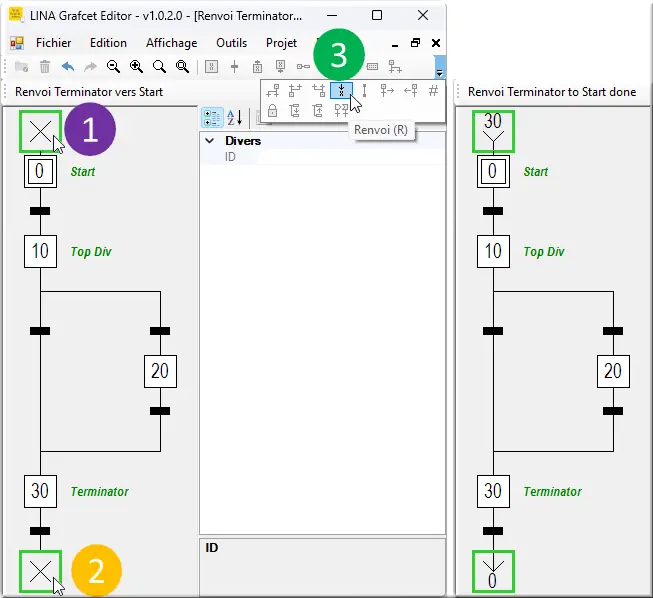Viewport: 653px width, 598px height.
Task: Select the renvoi 0 symbol at right chart bottom
Action: pos(493,571)
